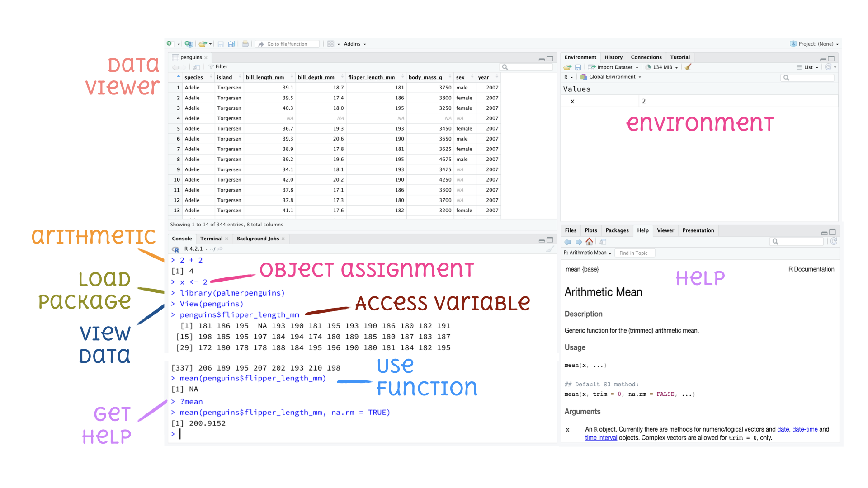This screenshot has width=868, height=488.
Task: Click the Find in Topic input field
Action: coord(635,253)
